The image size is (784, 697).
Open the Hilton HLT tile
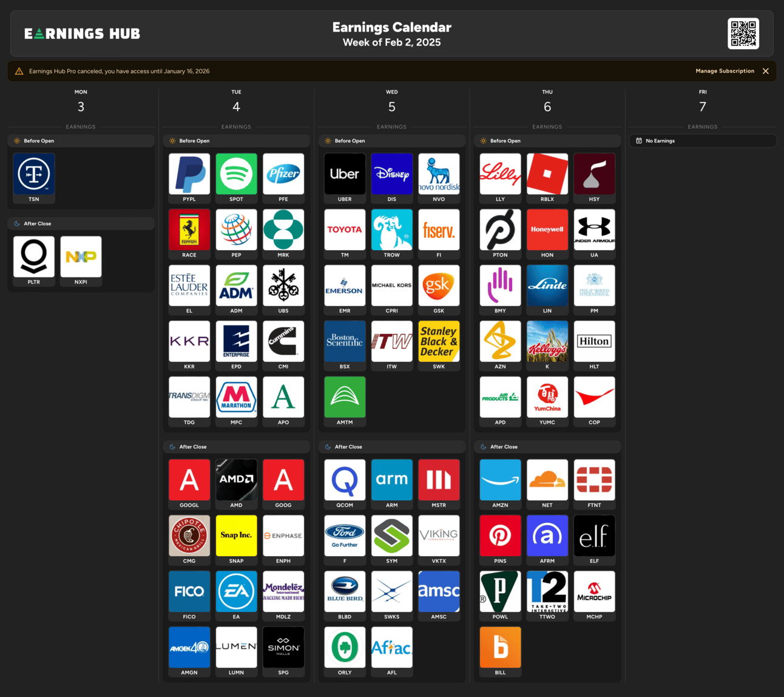(594, 345)
